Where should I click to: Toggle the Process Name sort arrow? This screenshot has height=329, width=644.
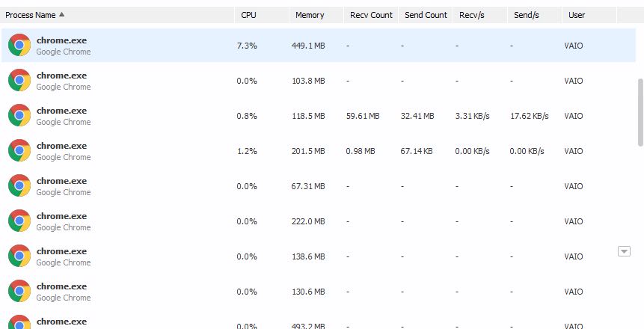[x=61, y=14]
